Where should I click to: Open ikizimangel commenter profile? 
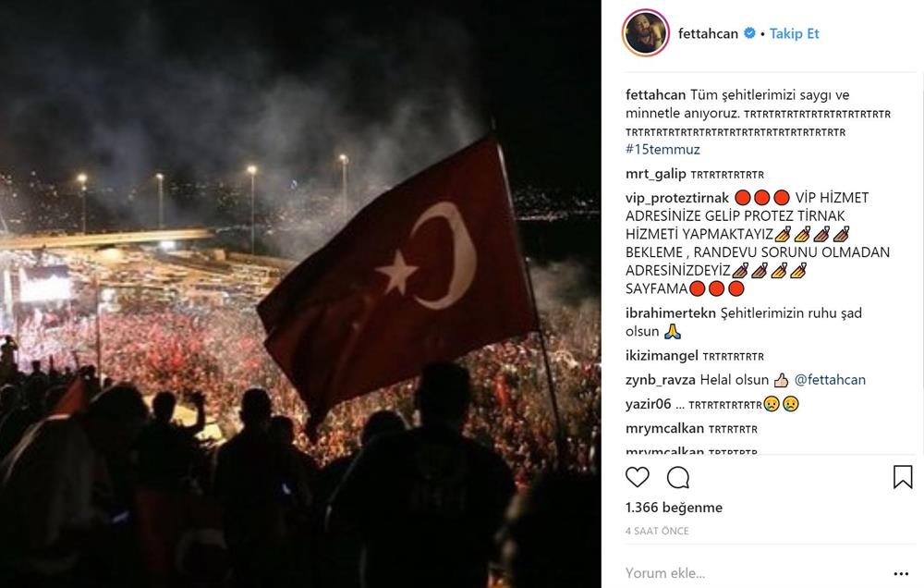pyautogui.click(x=662, y=356)
